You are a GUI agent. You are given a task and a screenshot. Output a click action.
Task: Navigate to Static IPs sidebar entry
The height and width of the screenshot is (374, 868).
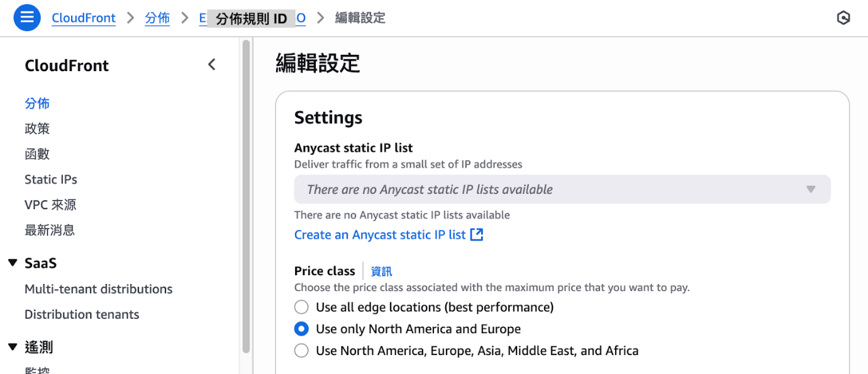(x=50, y=179)
